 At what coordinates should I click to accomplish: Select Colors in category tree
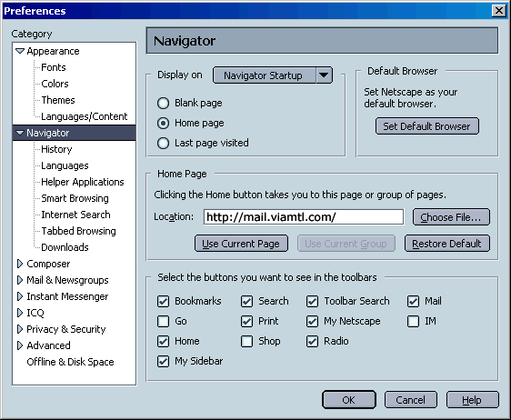[x=55, y=84]
